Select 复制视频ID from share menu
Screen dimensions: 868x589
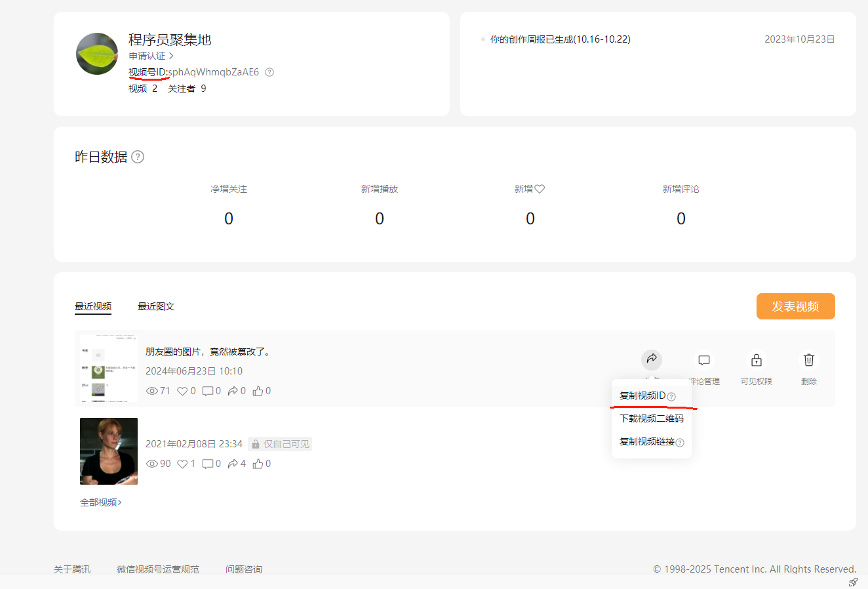642,396
